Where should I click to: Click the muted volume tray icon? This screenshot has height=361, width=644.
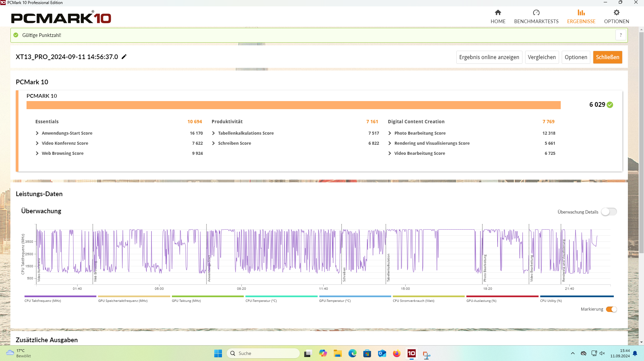[x=602, y=353]
